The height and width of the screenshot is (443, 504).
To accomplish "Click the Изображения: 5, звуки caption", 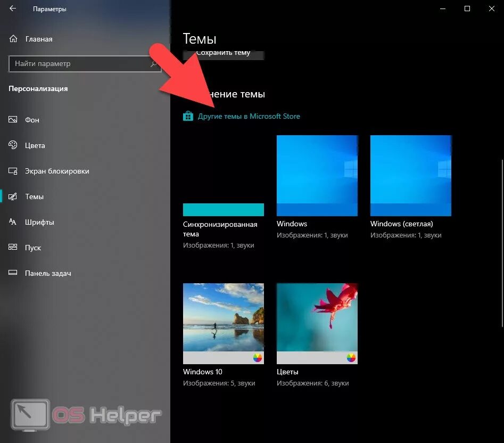I will (219, 383).
